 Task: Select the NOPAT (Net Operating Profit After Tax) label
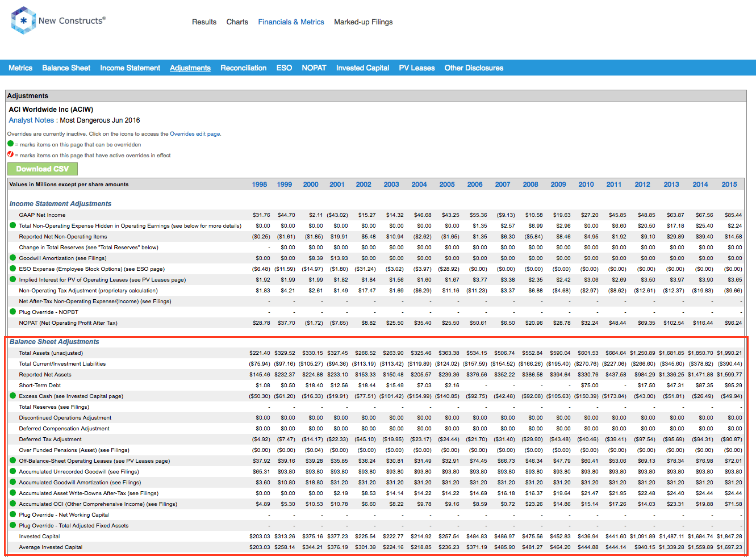68,323
